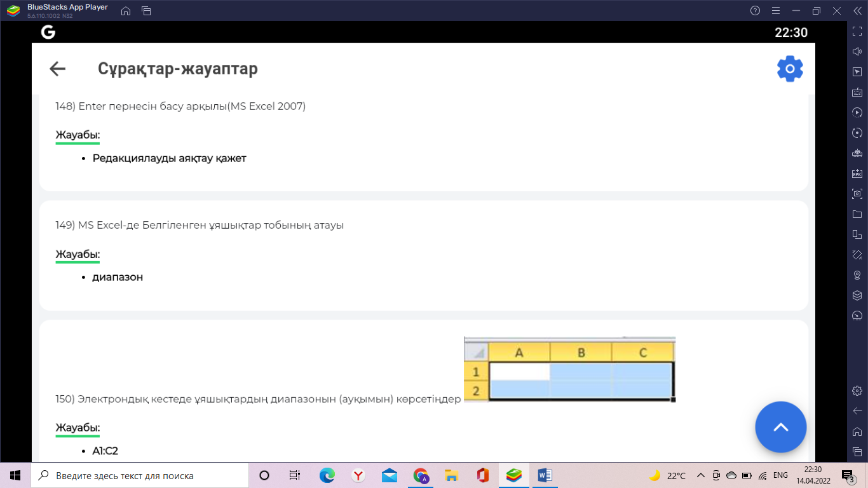The image size is (868, 488).
Task: Click the shake device icon in sidebar
Action: coord(857,255)
